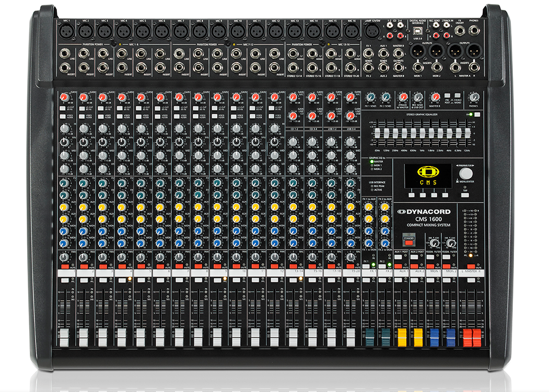Click the REC SEND & USB OUT knob
Image resolution: width=549 pixels, height=392 pixels.
click(418, 97)
